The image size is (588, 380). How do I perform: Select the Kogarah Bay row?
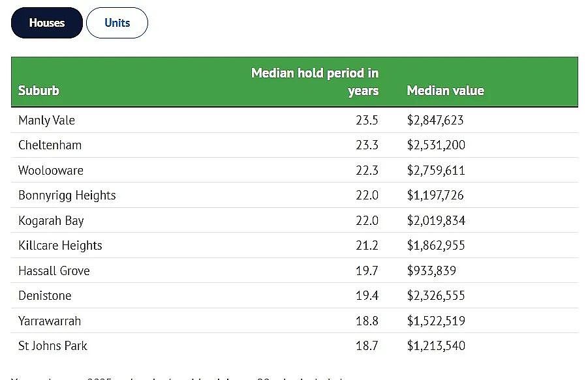coord(294,220)
